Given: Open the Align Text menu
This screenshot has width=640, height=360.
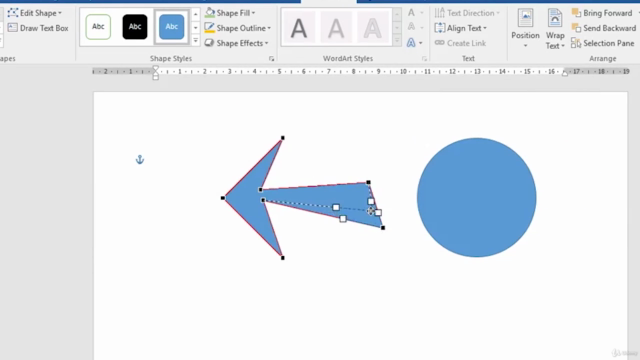Looking at the screenshot, I should pos(460,28).
